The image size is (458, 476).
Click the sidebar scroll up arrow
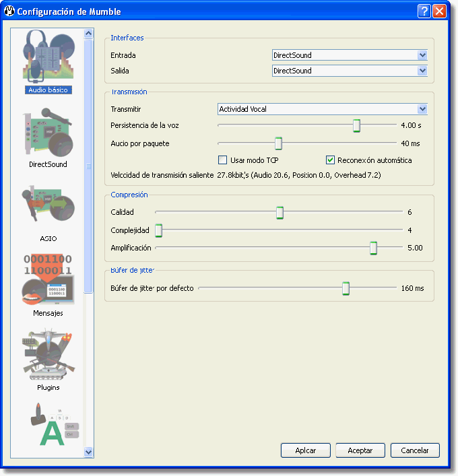88,34
